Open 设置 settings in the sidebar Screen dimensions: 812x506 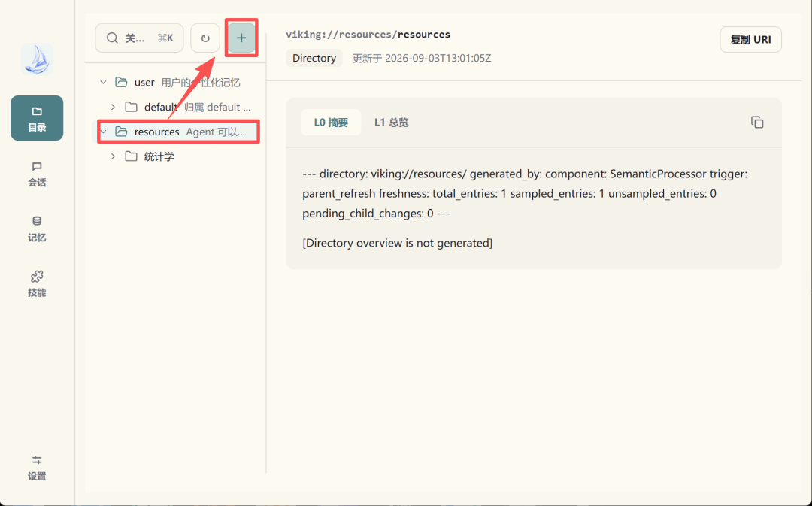click(x=37, y=468)
